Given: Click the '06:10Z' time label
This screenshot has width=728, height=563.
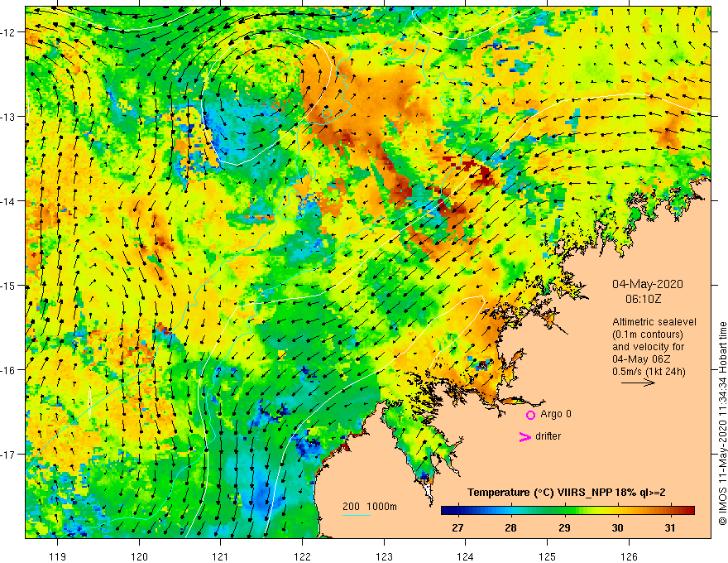Looking at the screenshot, I should pyautogui.click(x=643, y=299).
